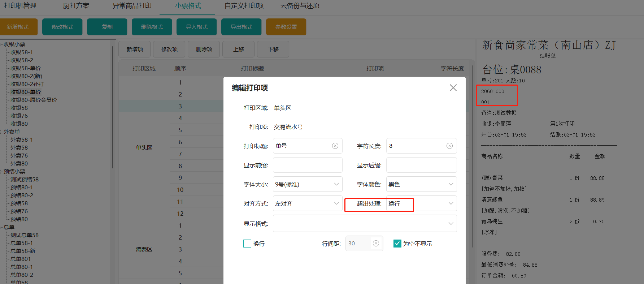The width and height of the screenshot is (644, 284).
Task: Collapse the 预结小票 tree node
Action: 1,172
